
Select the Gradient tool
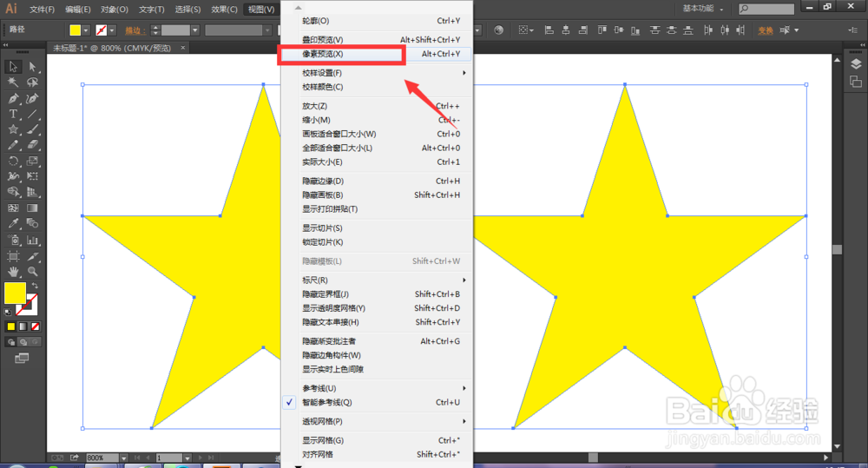(x=33, y=208)
